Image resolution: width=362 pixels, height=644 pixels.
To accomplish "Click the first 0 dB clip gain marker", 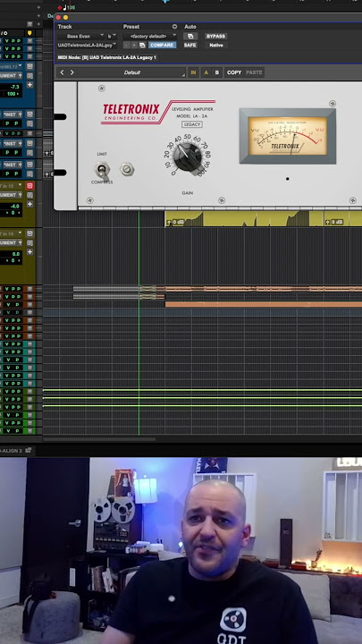I will pyautogui.click(x=175, y=222).
